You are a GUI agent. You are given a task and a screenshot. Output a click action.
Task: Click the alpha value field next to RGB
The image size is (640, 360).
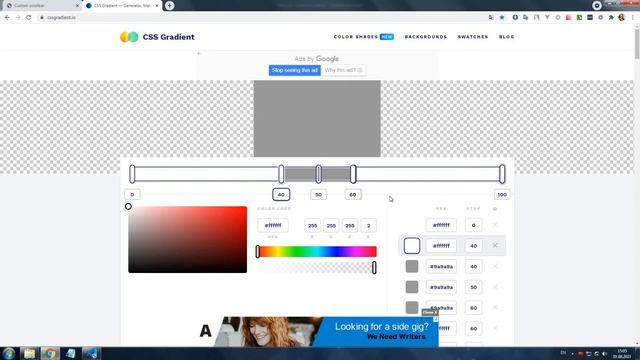point(369,225)
